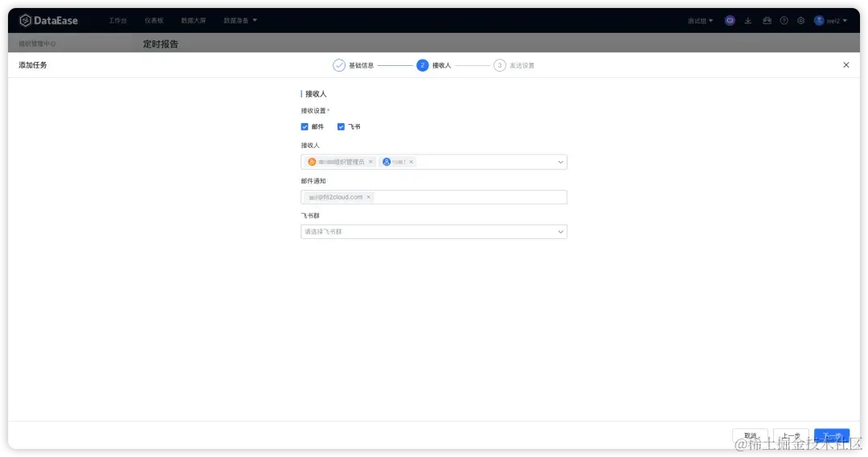Click the step 2 接收人 circle
This screenshot has width=868, height=457.
423,65
